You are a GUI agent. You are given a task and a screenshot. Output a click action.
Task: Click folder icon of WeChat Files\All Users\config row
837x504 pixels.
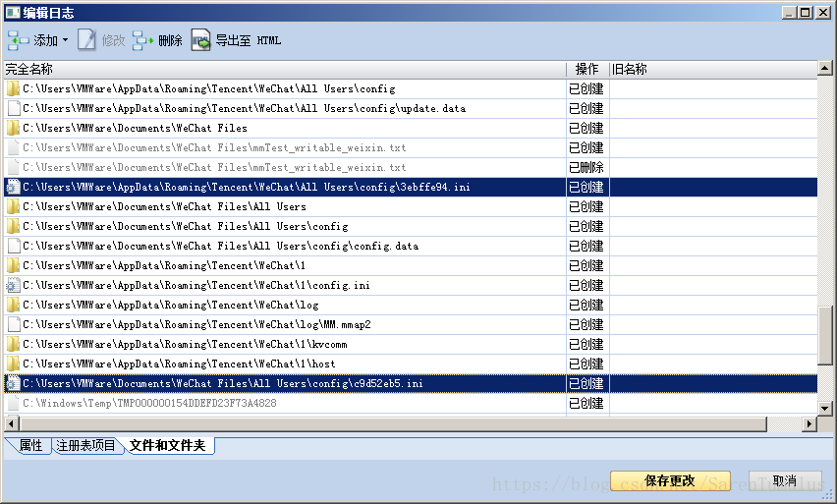pyautogui.click(x=13, y=226)
